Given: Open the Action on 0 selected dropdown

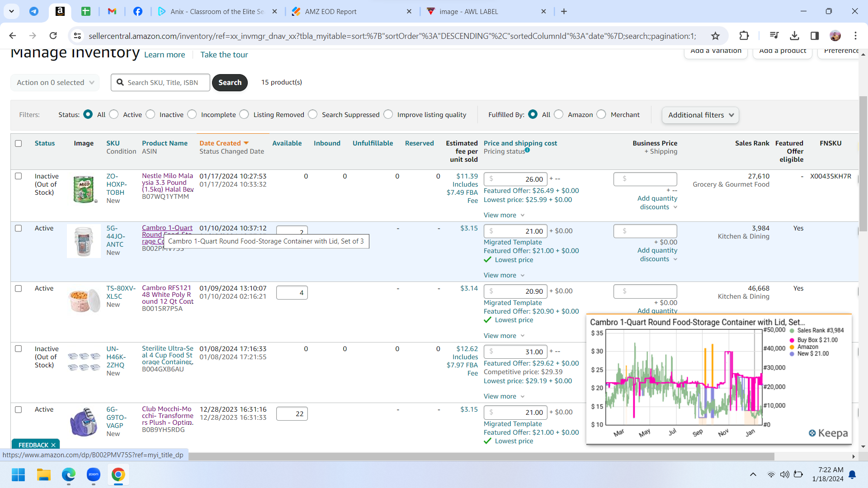Looking at the screenshot, I should tap(55, 83).
